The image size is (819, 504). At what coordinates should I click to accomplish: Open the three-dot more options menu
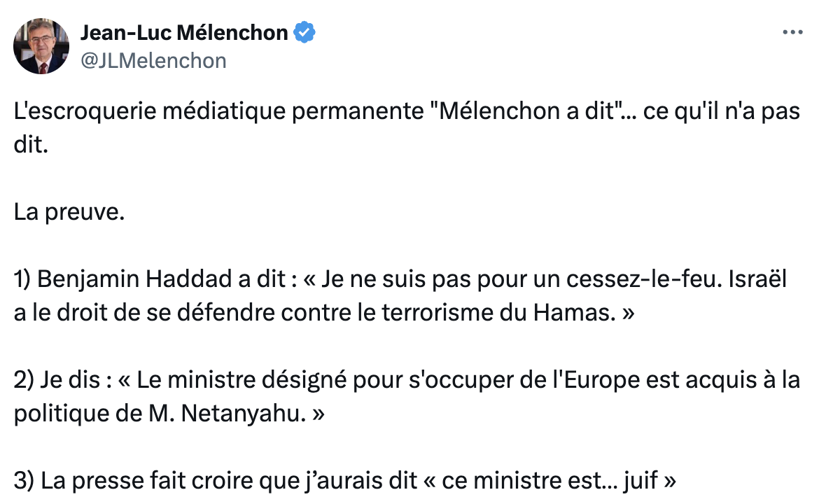(792, 32)
